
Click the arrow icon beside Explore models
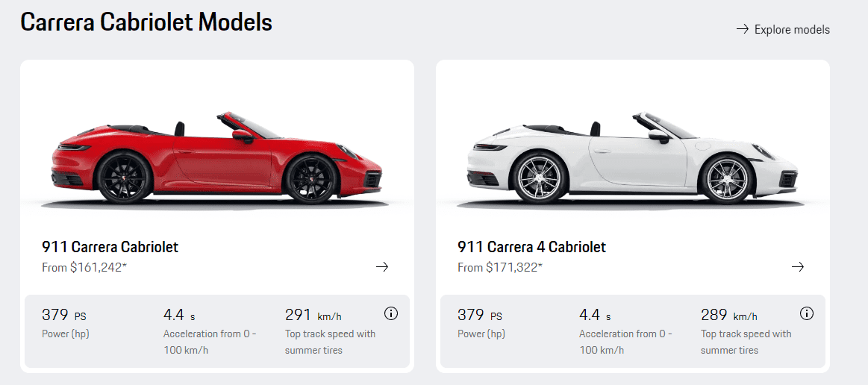[742, 29]
